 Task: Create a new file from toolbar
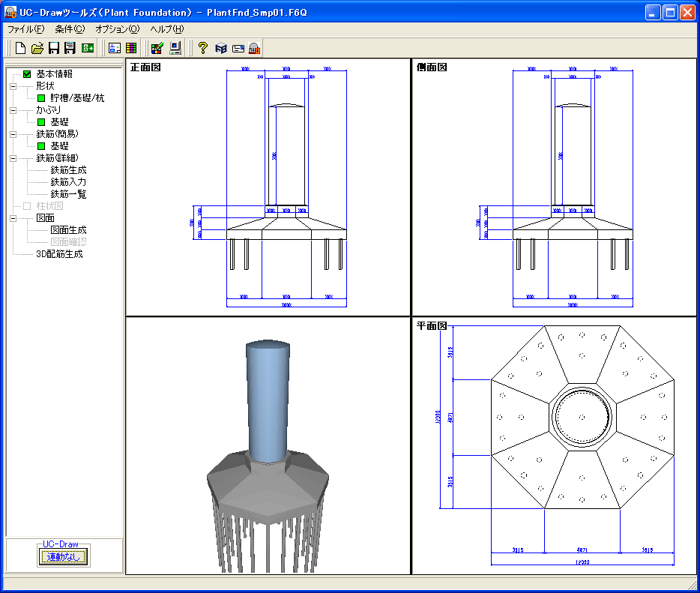click(20, 48)
